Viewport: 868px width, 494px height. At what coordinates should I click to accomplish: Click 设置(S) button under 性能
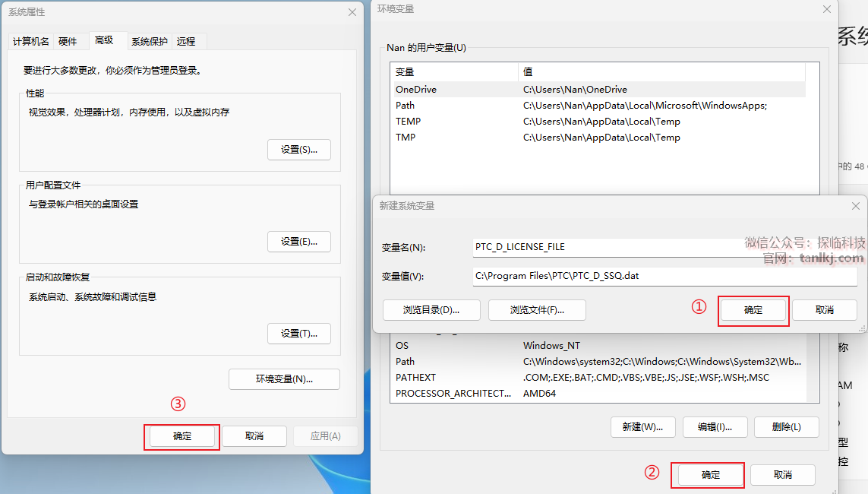coord(299,150)
